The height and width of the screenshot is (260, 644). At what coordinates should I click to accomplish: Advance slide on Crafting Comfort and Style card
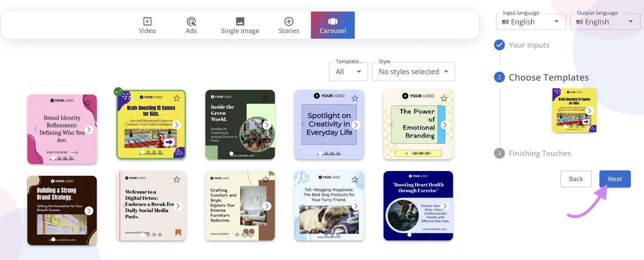(x=266, y=206)
